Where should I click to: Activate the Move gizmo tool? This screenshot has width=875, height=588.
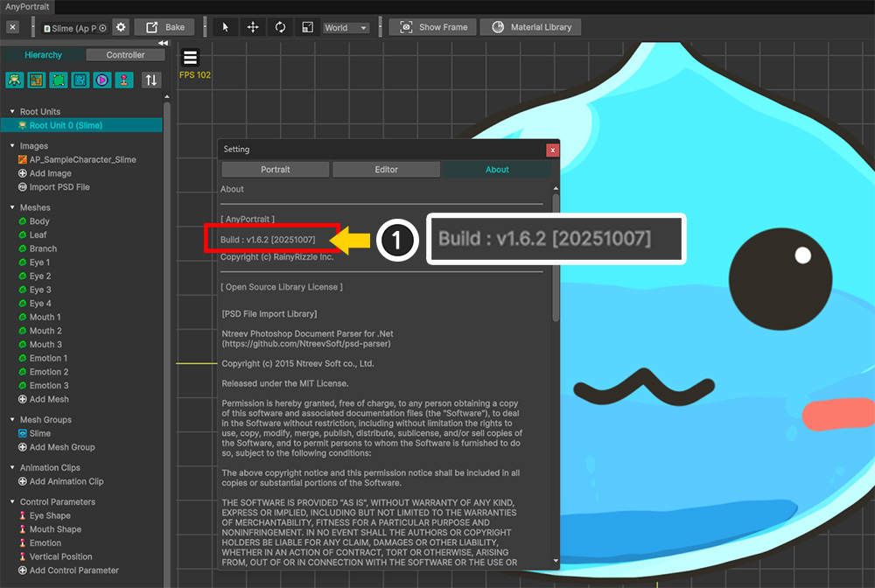click(253, 27)
